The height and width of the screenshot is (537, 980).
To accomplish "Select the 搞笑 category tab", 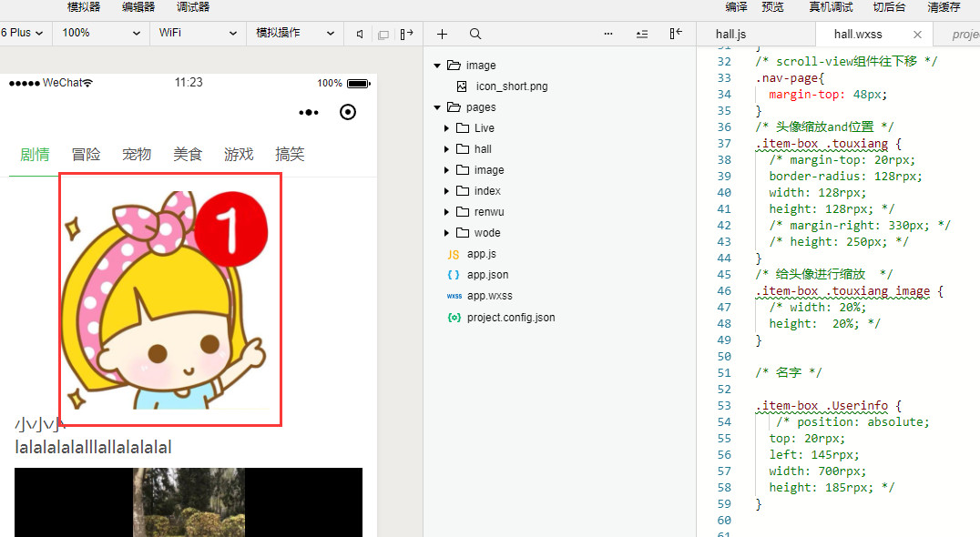I will 290,154.
